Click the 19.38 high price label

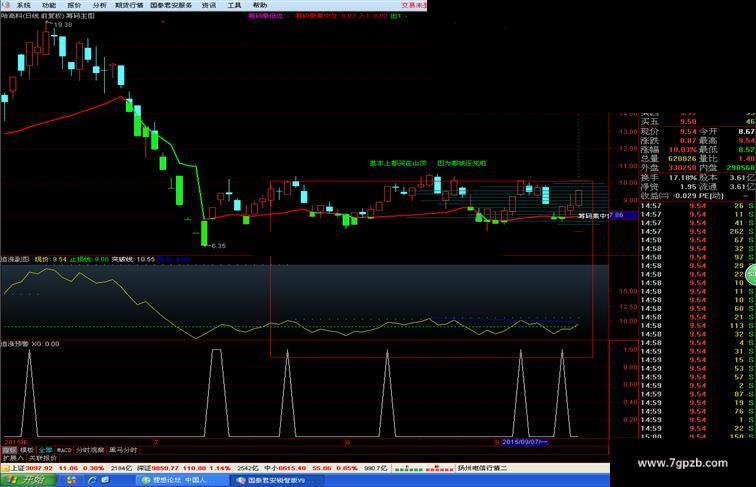(63, 25)
